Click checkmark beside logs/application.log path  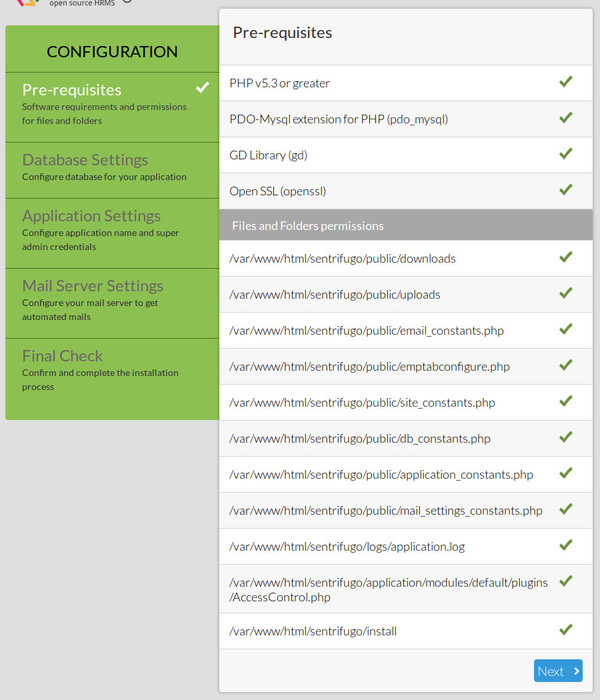coord(566,545)
